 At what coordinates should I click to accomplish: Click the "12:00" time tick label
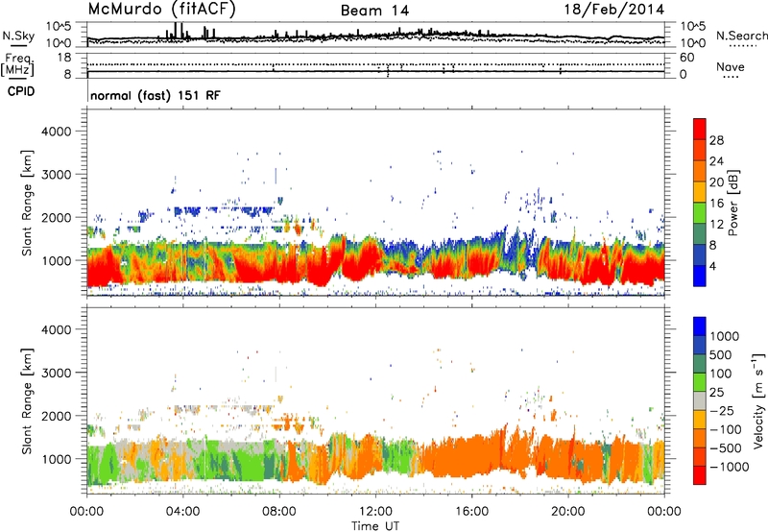[375, 512]
